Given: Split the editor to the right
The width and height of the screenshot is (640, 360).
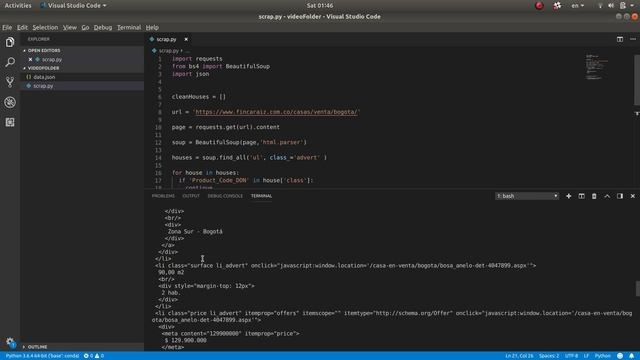Looking at the screenshot, I should click(620, 39).
